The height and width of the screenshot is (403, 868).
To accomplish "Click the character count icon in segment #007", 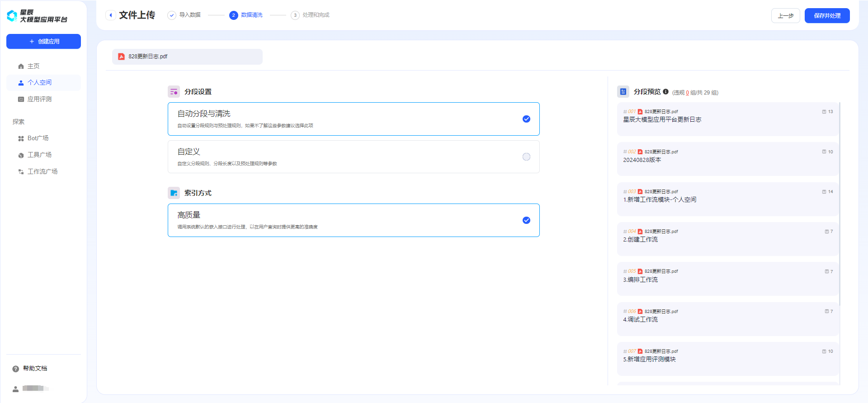I will (824, 351).
